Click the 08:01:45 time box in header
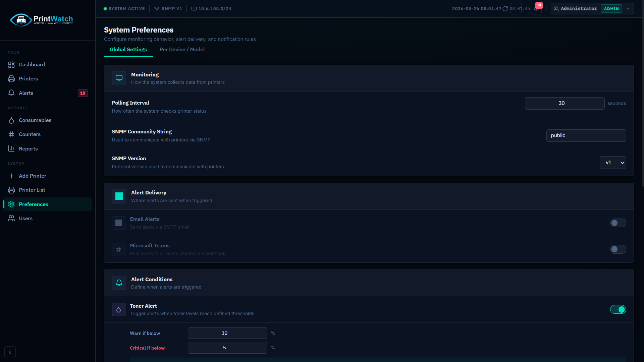 coord(520,9)
